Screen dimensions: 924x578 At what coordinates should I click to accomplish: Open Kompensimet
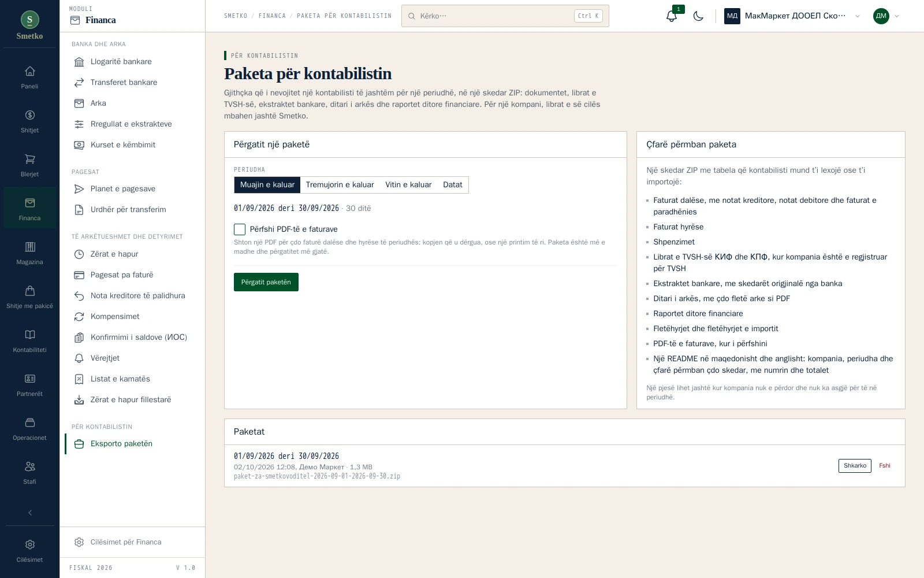pyautogui.click(x=132, y=317)
